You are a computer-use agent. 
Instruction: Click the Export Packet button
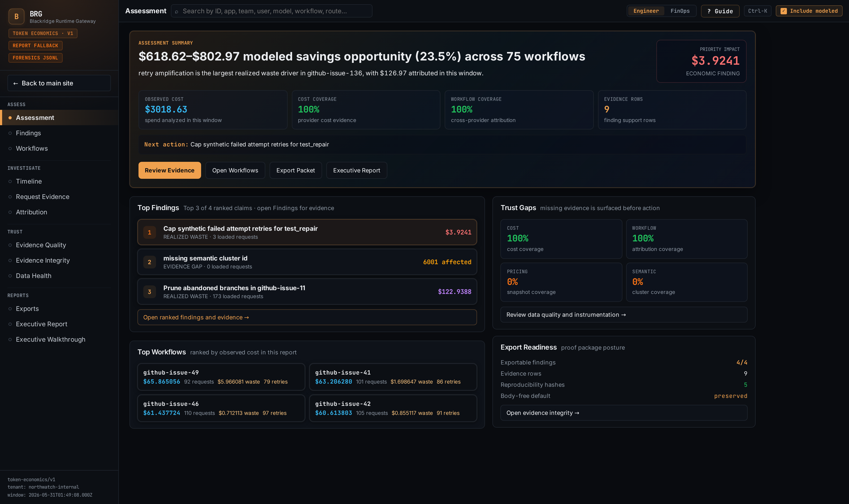point(296,170)
